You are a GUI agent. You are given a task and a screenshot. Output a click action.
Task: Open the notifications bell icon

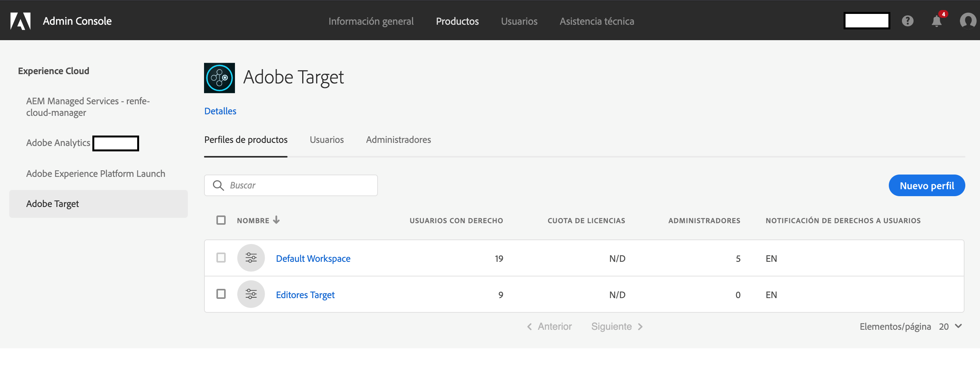(x=936, y=22)
